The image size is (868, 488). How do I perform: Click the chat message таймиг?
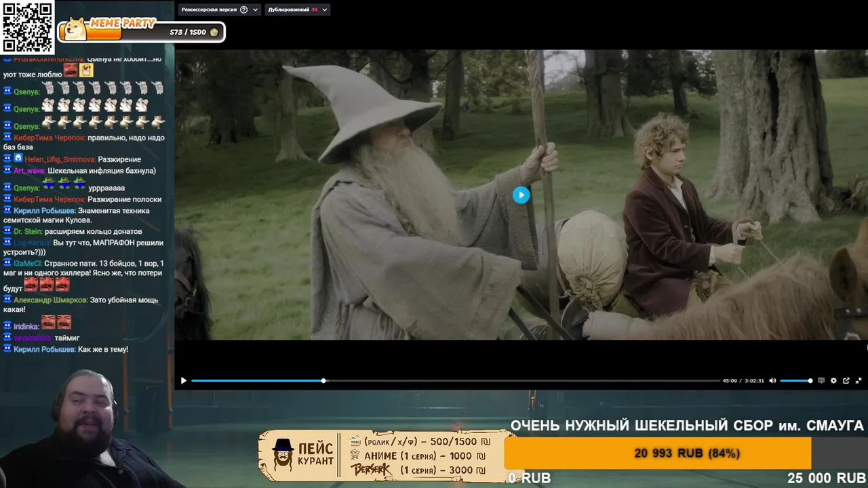point(67,338)
